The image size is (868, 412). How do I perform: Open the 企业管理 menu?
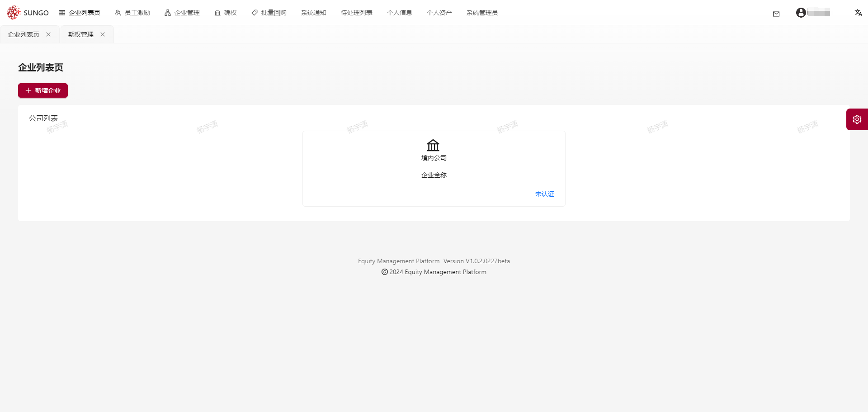182,13
